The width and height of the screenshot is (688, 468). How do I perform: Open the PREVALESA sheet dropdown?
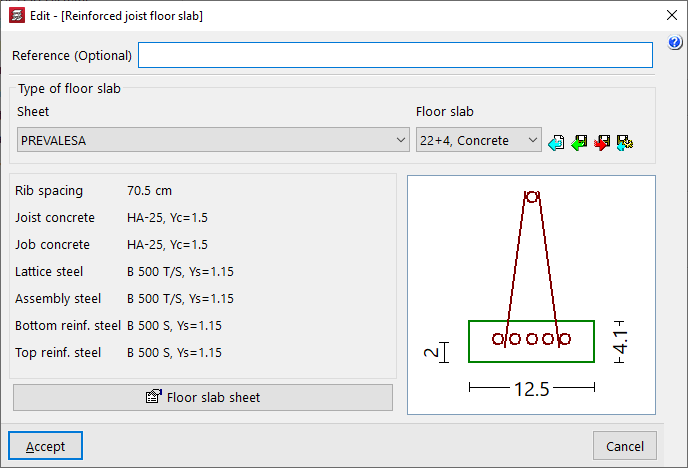click(212, 141)
